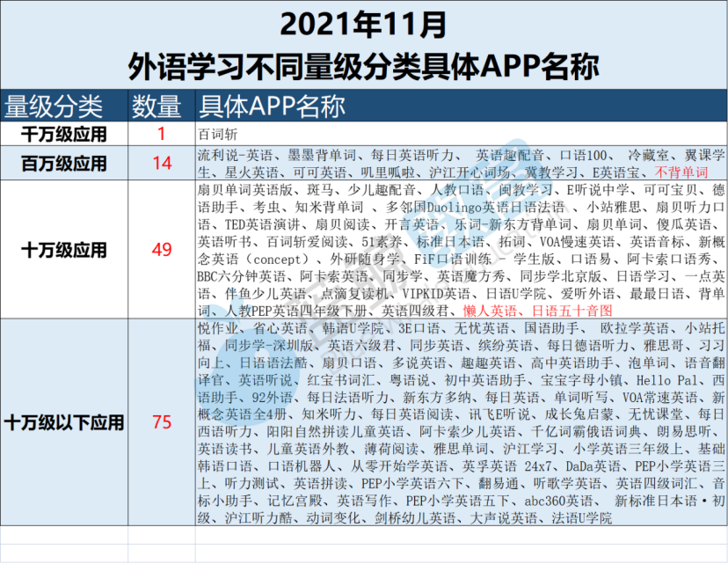Click the red text "懒人英语、日语五十音图"
This screenshot has width=728, height=564.
[535, 311]
